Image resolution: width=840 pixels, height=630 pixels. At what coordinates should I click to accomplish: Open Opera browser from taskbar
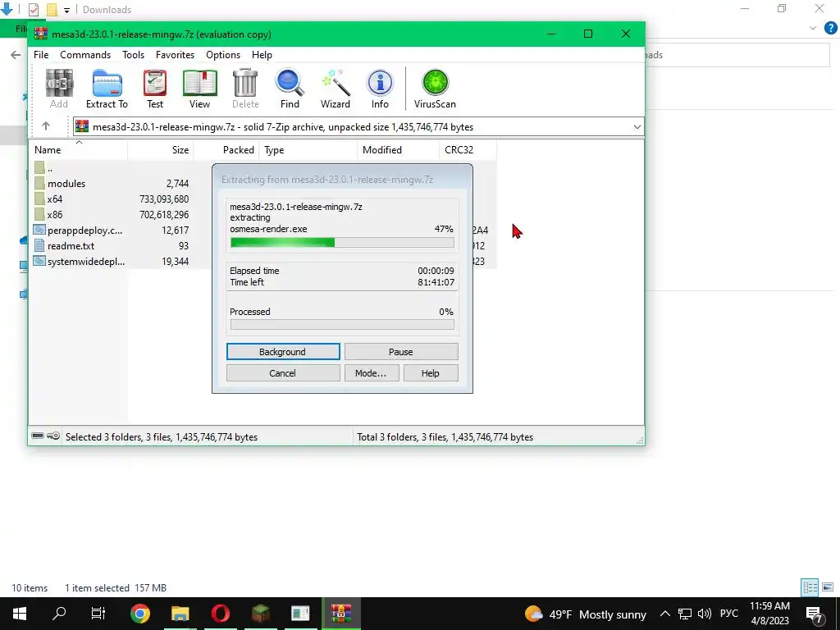pos(220,614)
